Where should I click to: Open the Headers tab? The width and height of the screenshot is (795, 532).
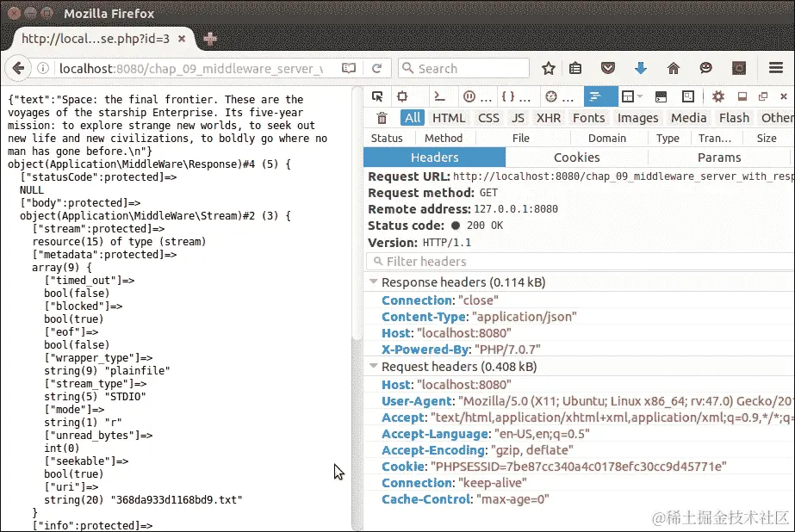[x=434, y=158]
